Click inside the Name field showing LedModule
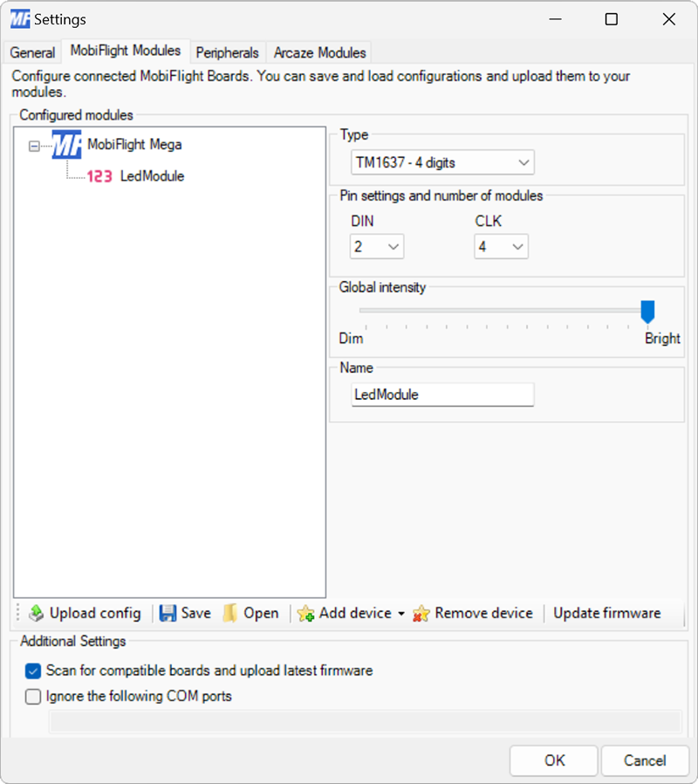 tap(441, 395)
